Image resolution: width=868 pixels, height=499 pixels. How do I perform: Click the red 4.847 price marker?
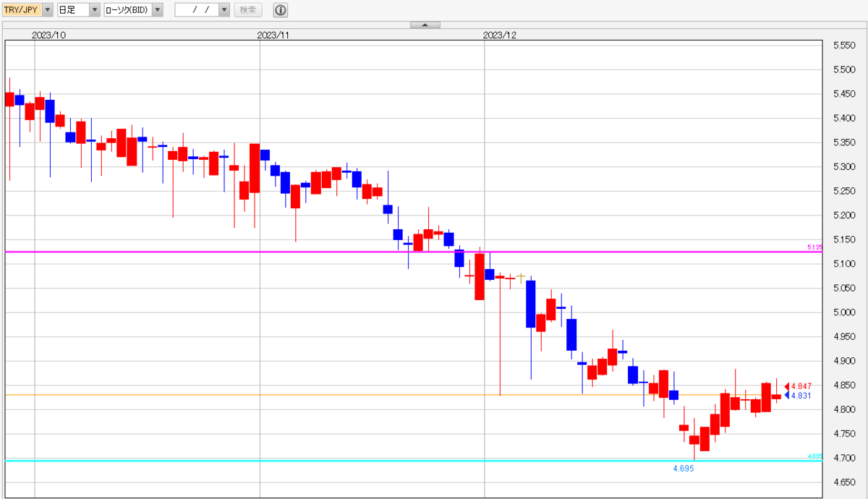pos(799,386)
